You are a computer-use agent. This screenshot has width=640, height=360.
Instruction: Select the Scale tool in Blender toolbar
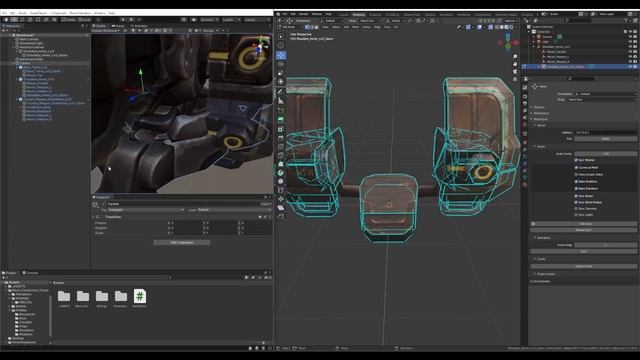point(281,73)
